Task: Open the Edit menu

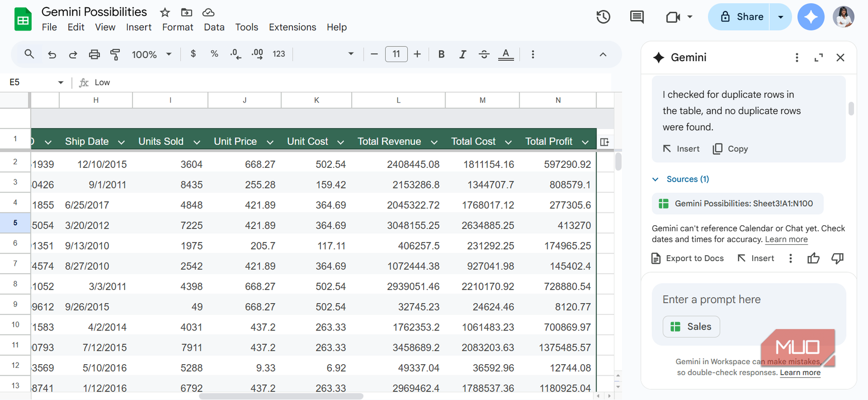Action: (76, 27)
